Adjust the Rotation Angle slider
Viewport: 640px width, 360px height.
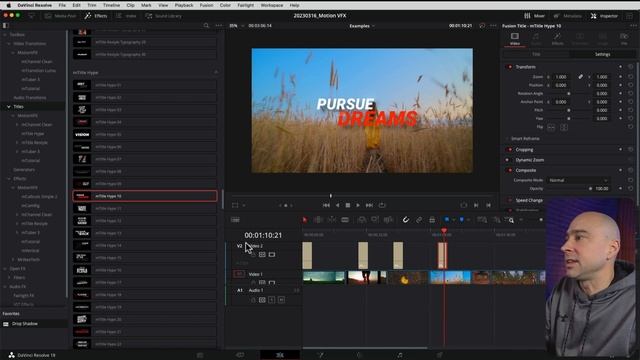pos(569,93)
